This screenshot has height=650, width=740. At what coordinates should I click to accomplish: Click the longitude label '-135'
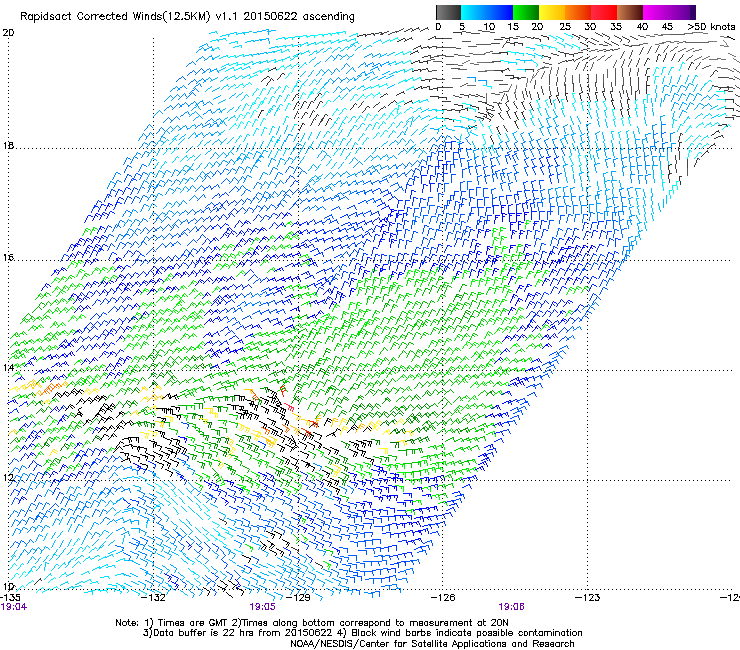(x=10, y=597)
